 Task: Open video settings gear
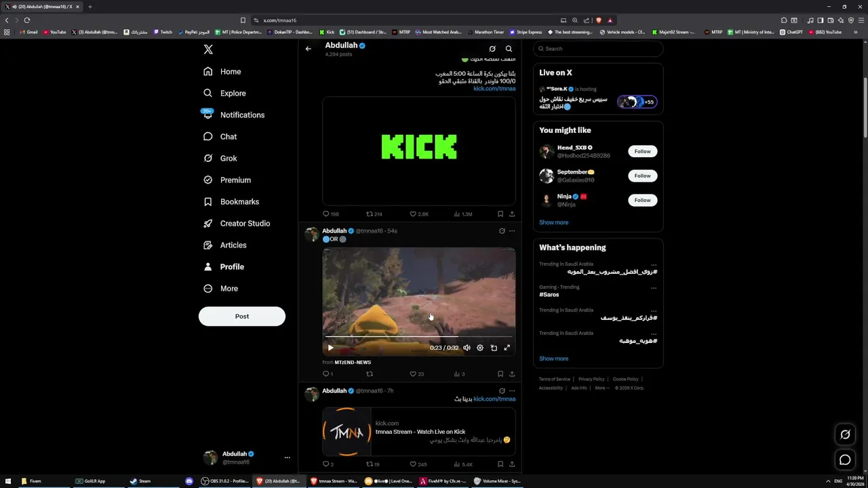coord(480,348)
